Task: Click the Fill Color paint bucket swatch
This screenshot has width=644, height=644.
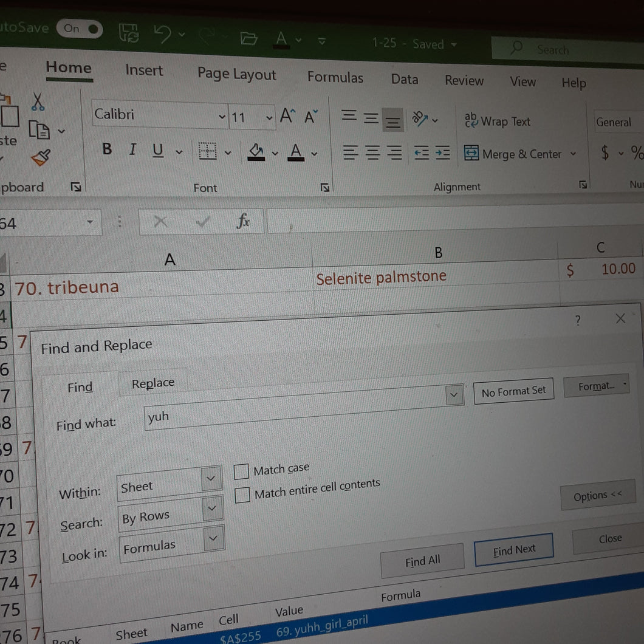Action: tap(256, 152)
